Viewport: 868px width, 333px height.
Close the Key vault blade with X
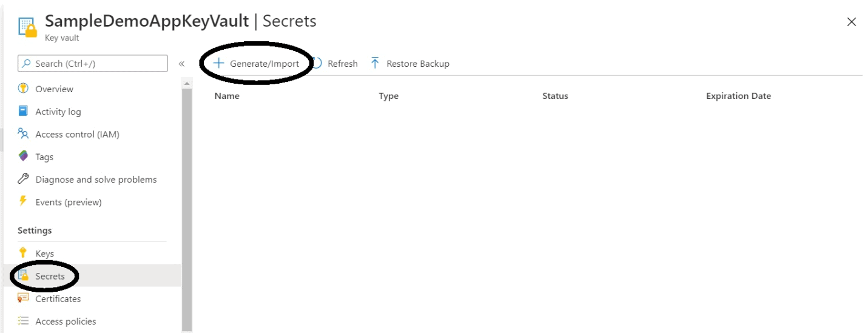(x=852, y=22)
